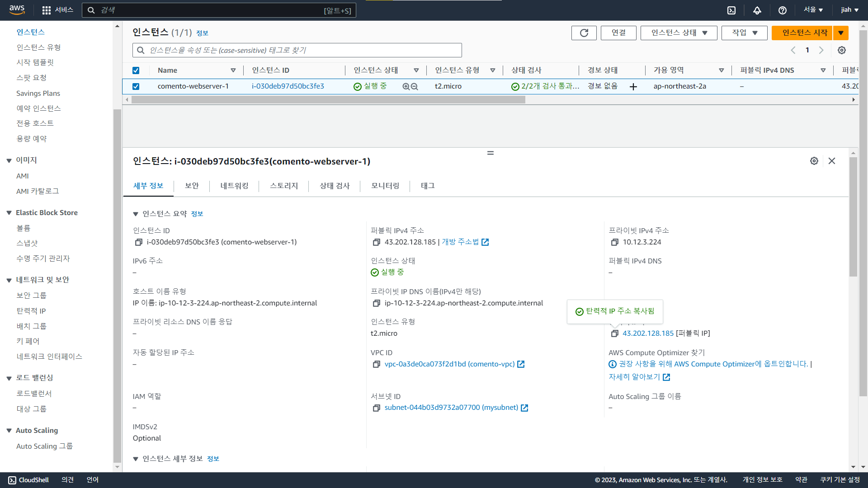Switch to the Networking tab

[x=234, y=186]
